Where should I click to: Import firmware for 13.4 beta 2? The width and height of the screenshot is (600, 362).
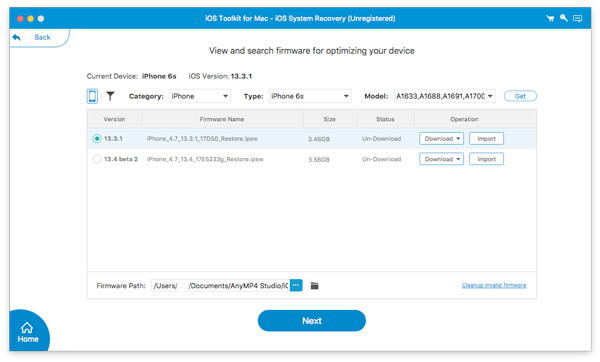486,159
